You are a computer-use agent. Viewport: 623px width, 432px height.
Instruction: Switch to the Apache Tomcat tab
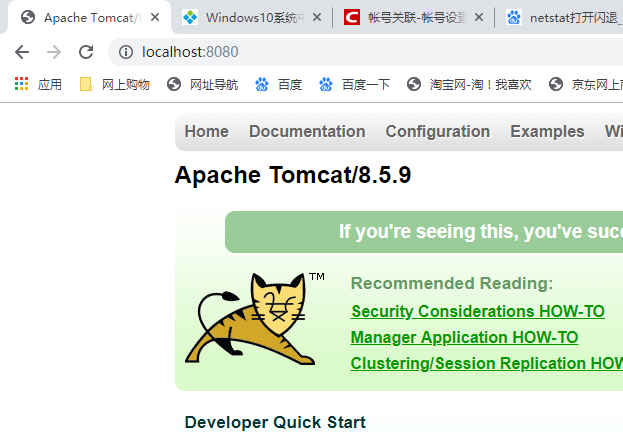pyautogui.click(x=89, y=17)
